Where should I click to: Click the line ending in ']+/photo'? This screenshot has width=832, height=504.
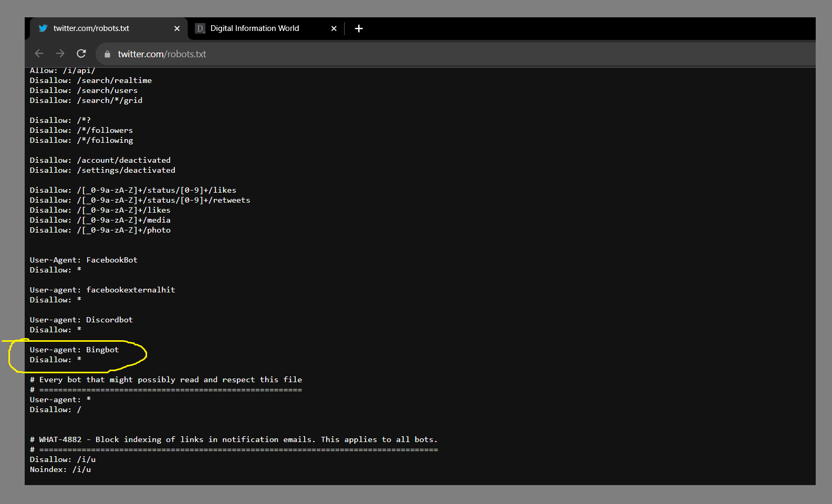(100, 230)
